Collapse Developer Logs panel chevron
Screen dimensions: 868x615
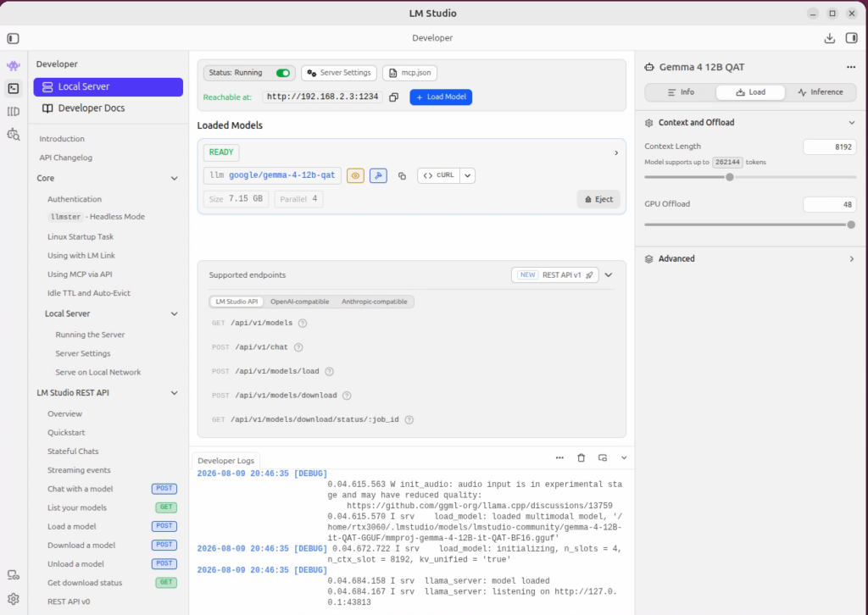click(624, 458)
